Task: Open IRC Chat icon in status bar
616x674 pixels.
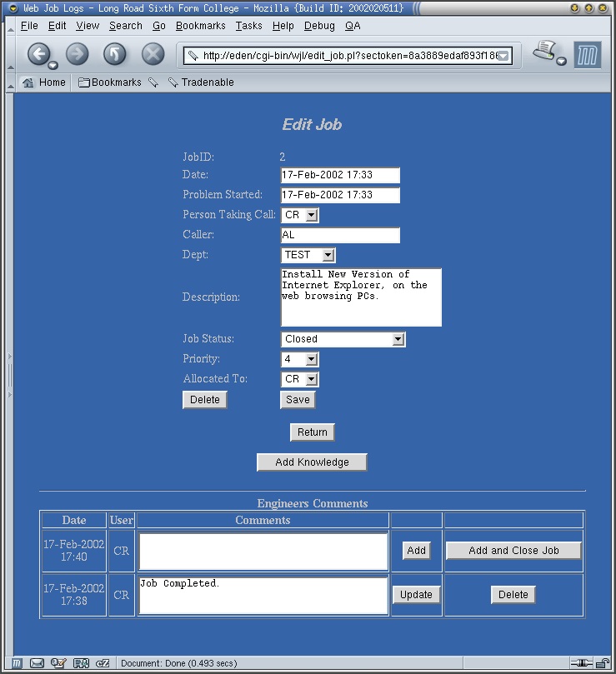Action: pos(103,663)
